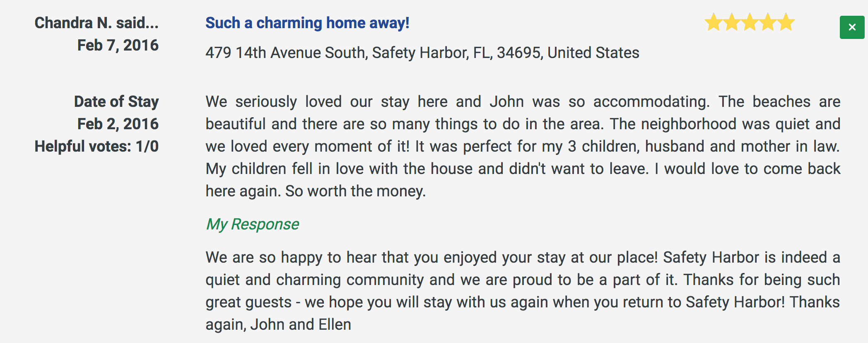Select the first yellow rating star
868x343 pixels.
714,22
